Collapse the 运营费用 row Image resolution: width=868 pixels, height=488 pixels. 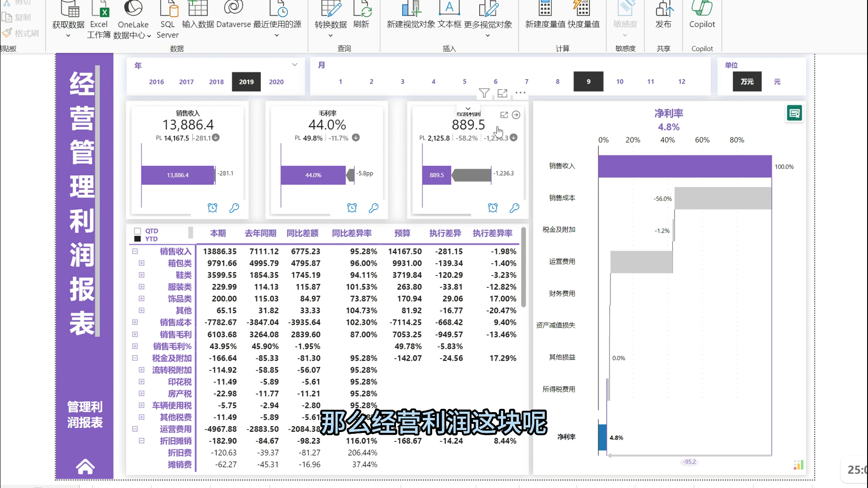pos(135,429)
